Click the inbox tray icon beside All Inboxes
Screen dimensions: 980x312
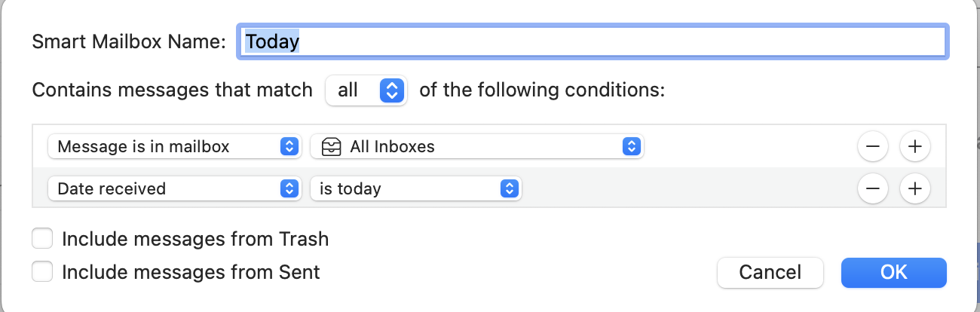tap(330, 146)
